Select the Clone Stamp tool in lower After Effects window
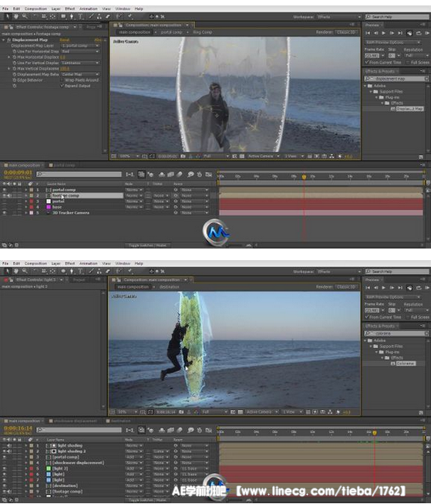The width and height of the screenshot is (431, 504). (99, 271)
